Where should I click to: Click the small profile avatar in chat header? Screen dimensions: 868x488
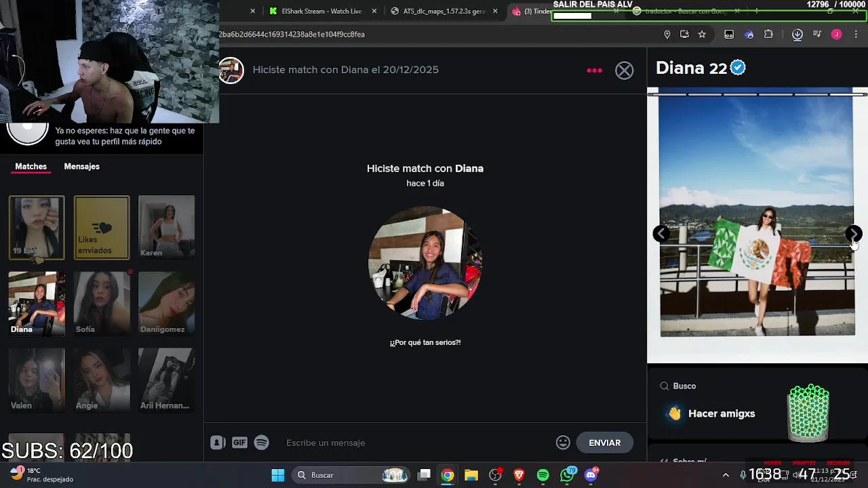point(231,70)
